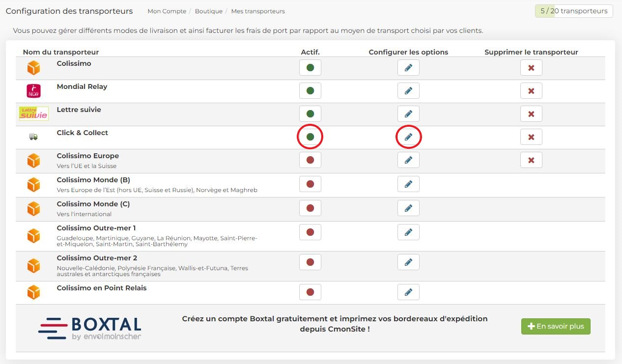This screenshot has width=622, height=364.
Task: Edit Colissimo options with pencil icon
Action: 408,68
